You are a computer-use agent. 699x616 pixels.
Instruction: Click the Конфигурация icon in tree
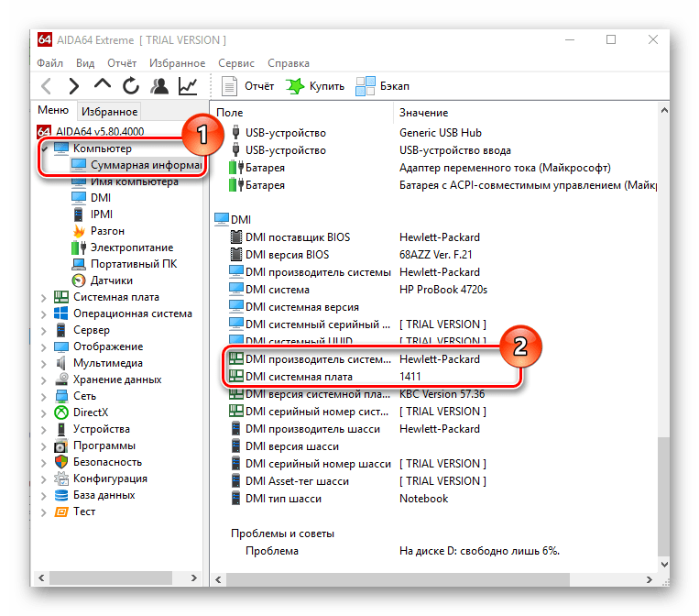point(61,478)
